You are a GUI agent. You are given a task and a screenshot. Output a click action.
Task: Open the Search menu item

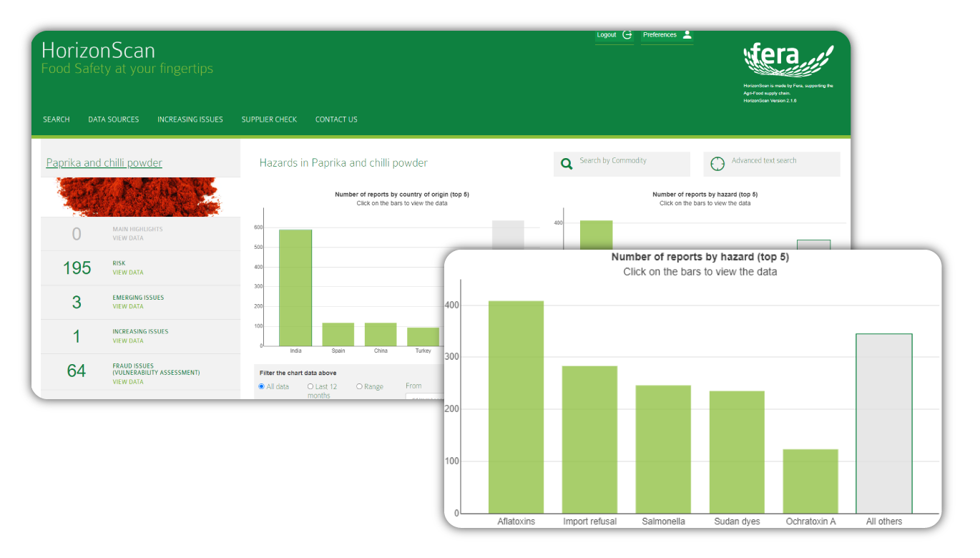coord(57,119)
